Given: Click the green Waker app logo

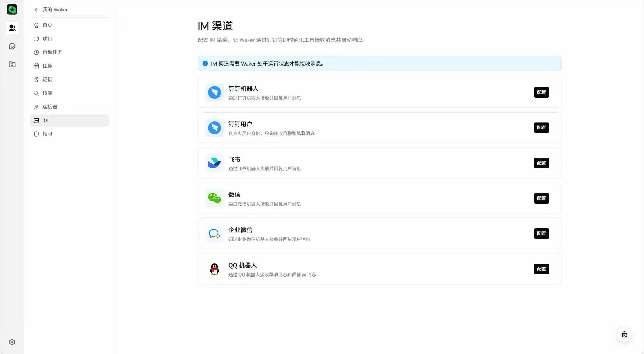Looking at the screenshot, I should pos(12,9).
